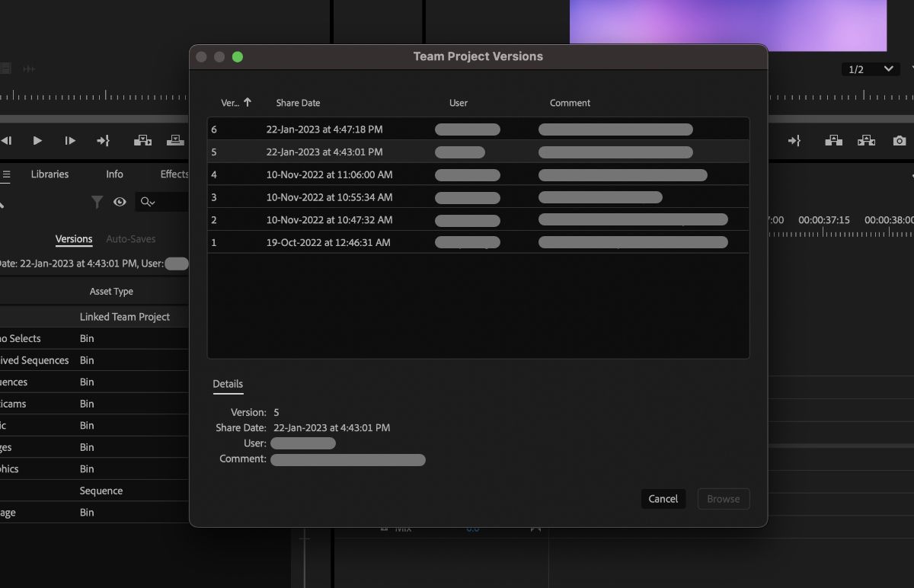Click the Go to Next Edit Point icon
The image size is (914, 588).
click(103, 140)
